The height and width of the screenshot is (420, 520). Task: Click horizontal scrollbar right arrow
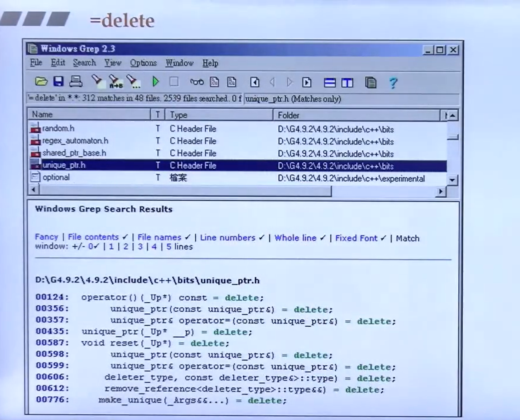(441, 191)
